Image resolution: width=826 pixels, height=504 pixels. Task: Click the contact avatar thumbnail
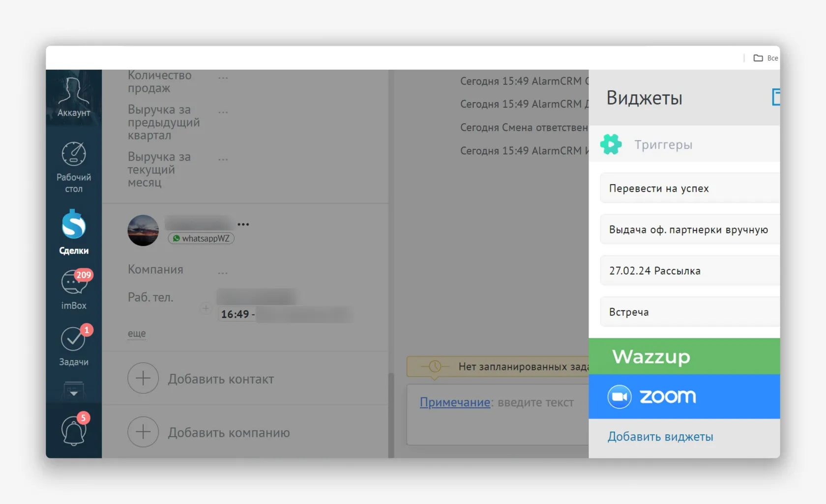(143, 230)
